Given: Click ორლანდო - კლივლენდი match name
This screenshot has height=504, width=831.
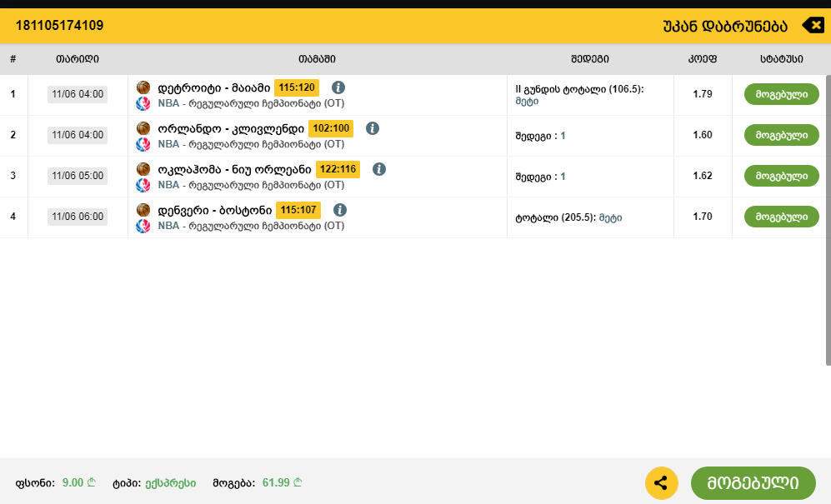Looking at the screenshot, I should point(231,129).
